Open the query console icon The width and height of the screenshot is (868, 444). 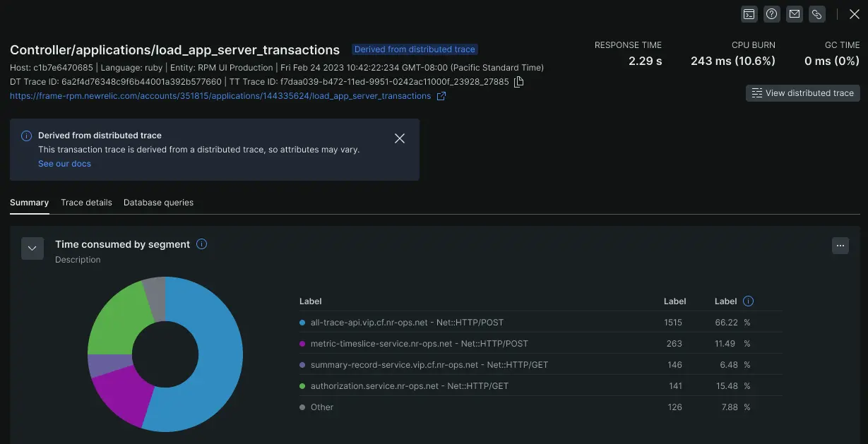(749, 14)
